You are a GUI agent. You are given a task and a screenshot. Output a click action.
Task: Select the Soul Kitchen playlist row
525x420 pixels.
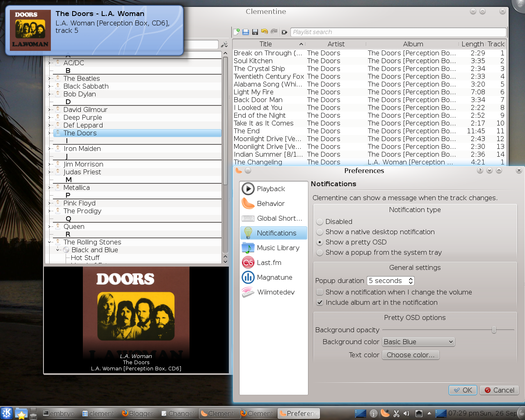(x=369, y=61)
